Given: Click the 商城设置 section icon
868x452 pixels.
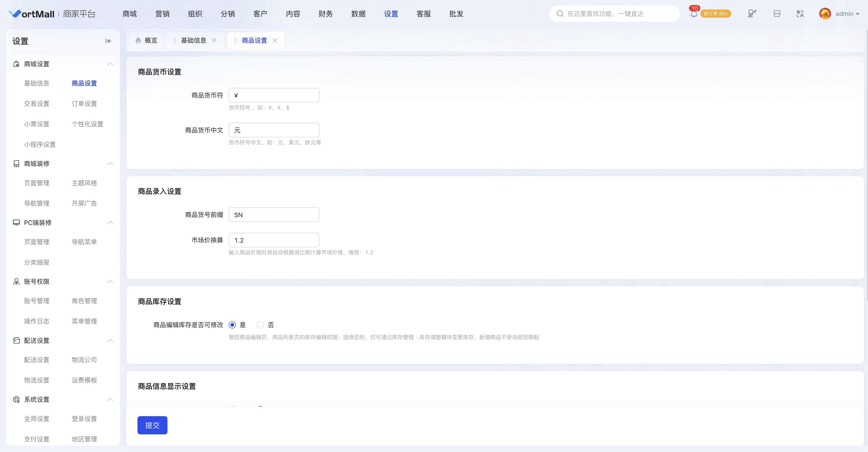Looking at the screenshot, I should pos(16,64).
